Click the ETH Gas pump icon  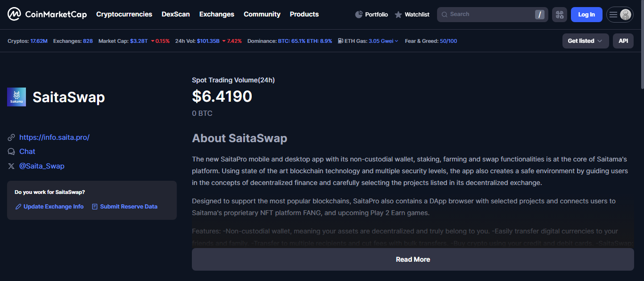(340, 41)
